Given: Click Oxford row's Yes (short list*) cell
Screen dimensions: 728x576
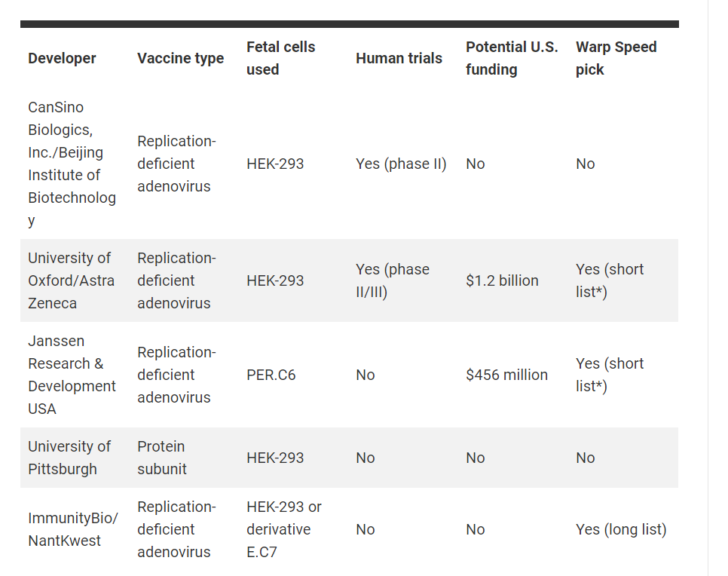Looking at the screenshot, I should 609,280.
